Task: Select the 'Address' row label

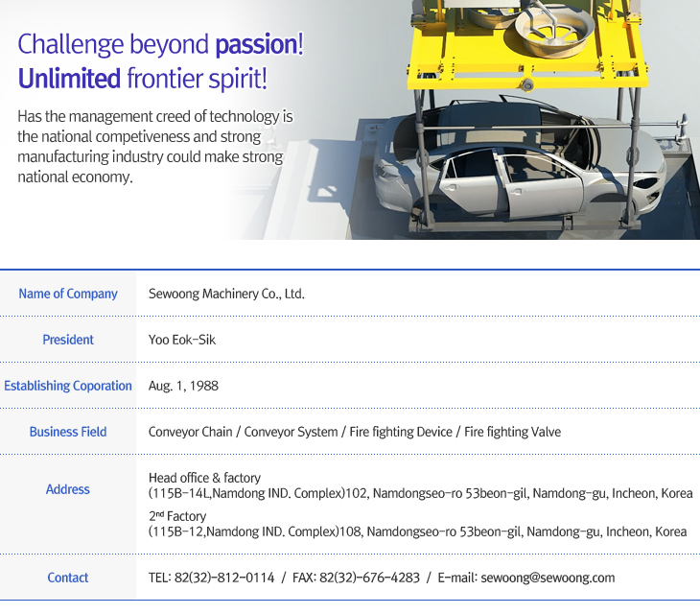Action: 68,489
